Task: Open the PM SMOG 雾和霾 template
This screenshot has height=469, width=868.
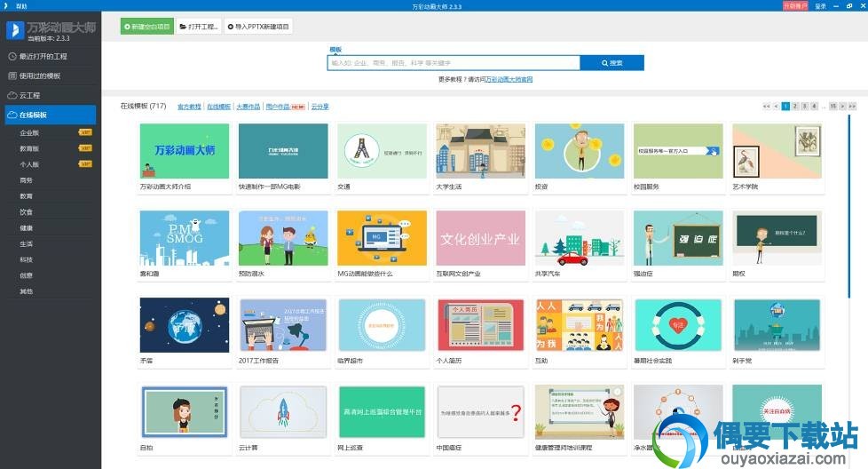Action: point(185,238)
